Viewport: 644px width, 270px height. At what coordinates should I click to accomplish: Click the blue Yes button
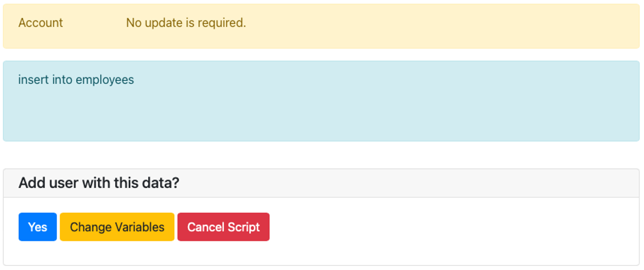38,227
